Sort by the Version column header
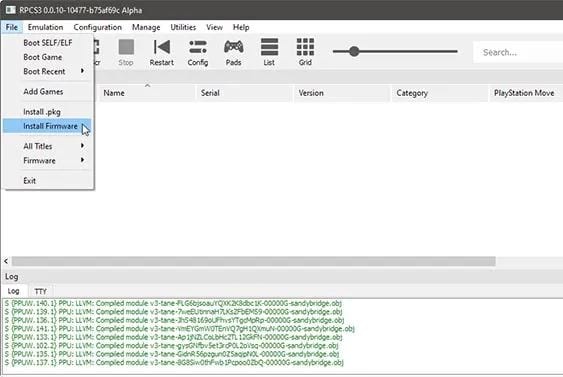 click(342, 93)
